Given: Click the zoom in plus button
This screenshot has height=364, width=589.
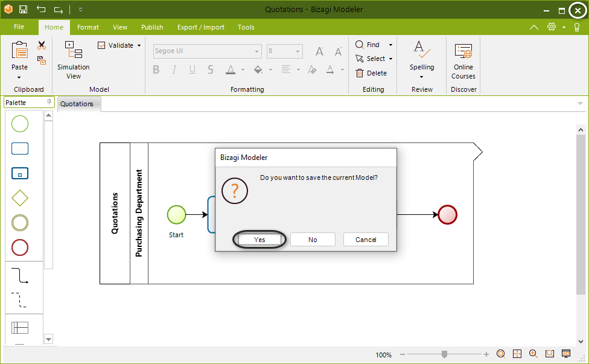Looking at the screenshot, I should point(486,354).
